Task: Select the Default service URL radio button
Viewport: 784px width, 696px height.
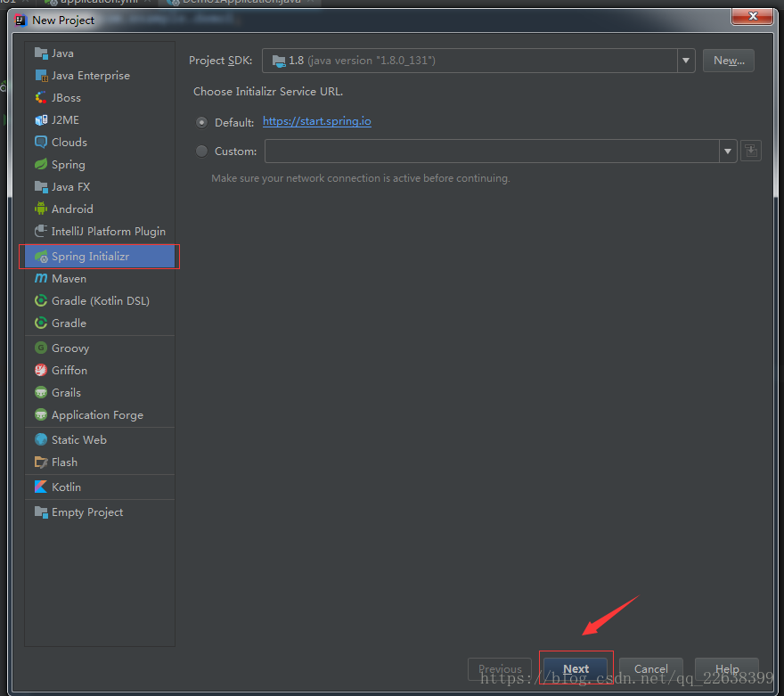Action: pyautogui.click(x=201, y=122)
